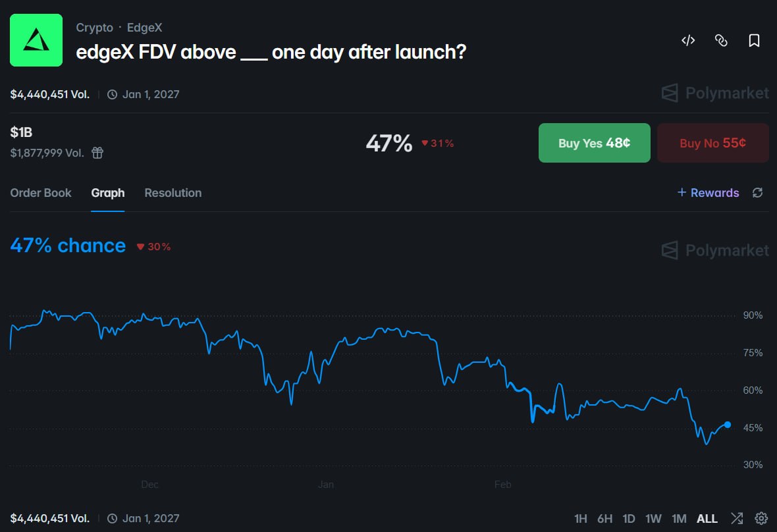This screenshot has width=777, height=532.
Task: Open the Resolution tab
Action: [173, 193]
